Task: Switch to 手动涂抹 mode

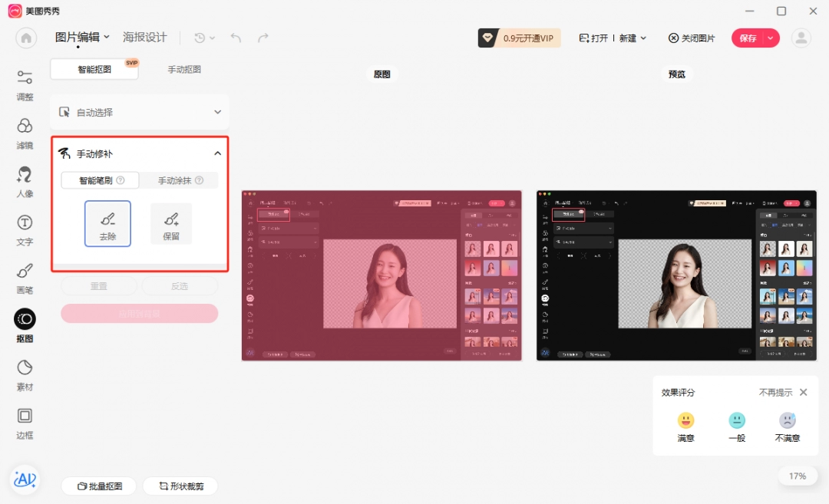Action: tap(180, 180)
